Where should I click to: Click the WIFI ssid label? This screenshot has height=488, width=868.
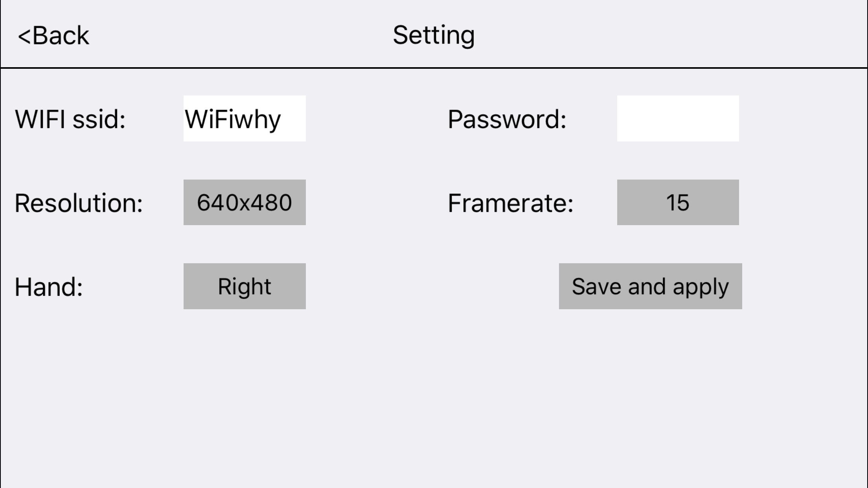click(70, 119)
